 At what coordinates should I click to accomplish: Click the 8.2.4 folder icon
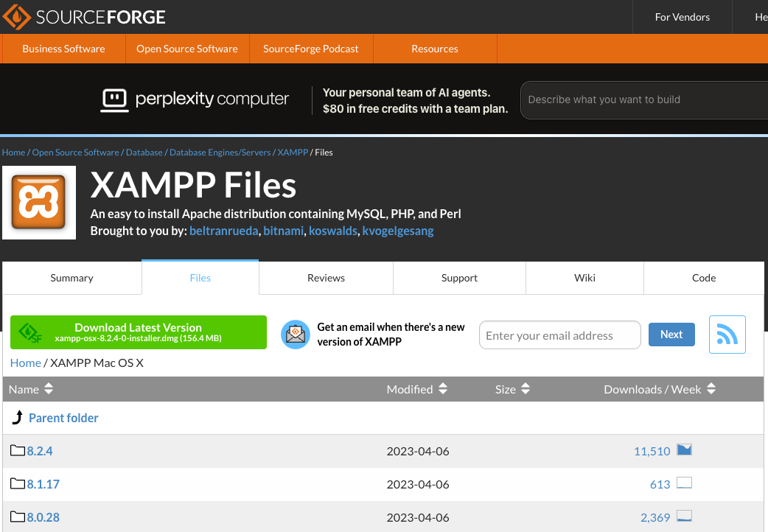coord(18,451)
